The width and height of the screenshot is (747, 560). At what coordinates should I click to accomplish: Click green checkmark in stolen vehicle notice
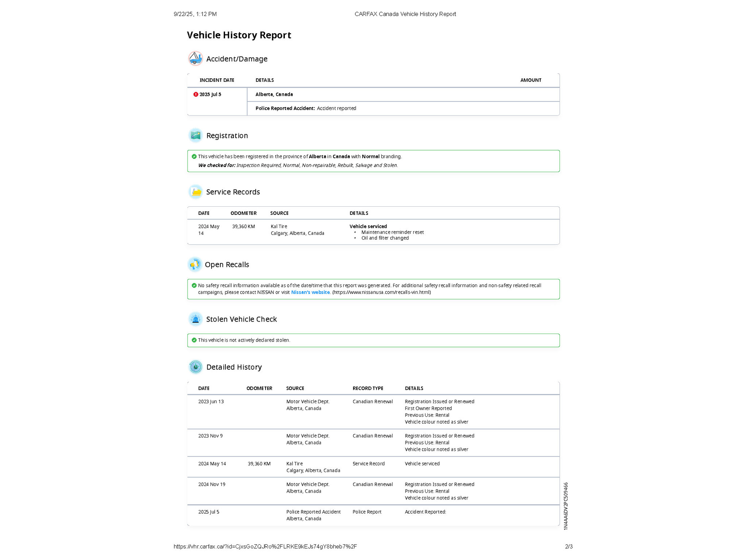[194, 340]
